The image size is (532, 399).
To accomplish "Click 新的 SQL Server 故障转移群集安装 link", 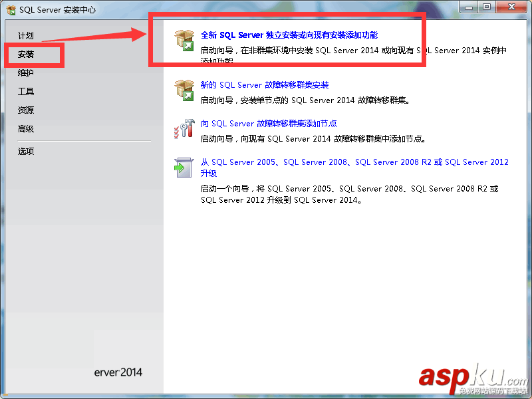I will [265, 85].
